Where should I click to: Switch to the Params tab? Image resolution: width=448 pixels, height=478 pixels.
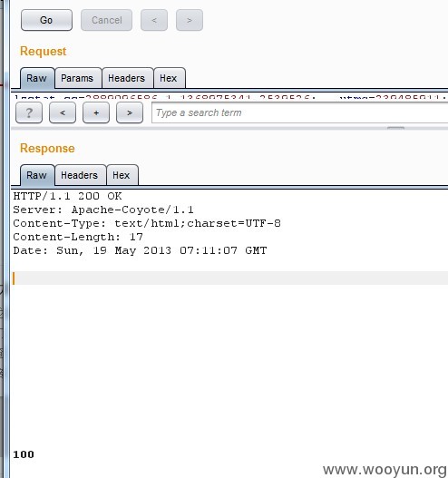click(78, 78)
